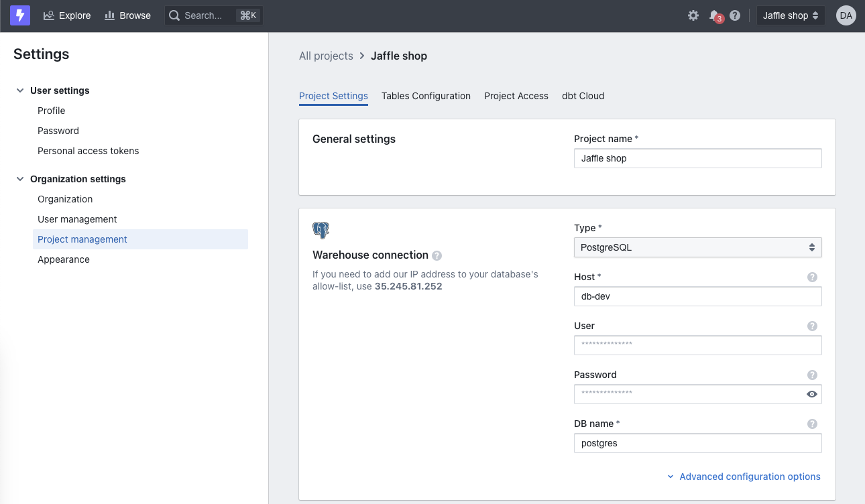This screenshot has height=504, width=865.
Task: Open the notifications bell icon
Action: pos(714,15)
